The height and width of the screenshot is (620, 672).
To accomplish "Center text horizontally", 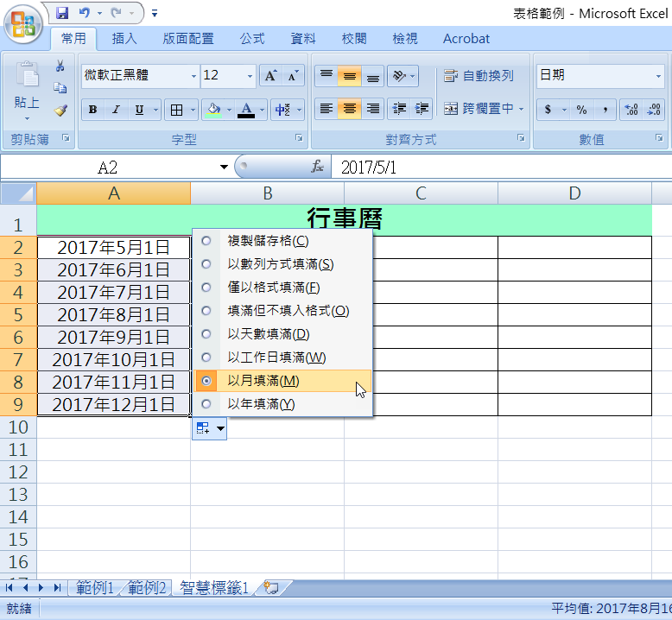I will 349,109.
